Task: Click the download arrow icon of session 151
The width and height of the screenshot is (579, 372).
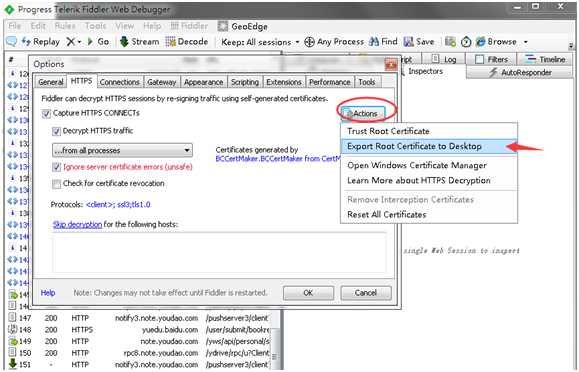Action: [13, 364]
